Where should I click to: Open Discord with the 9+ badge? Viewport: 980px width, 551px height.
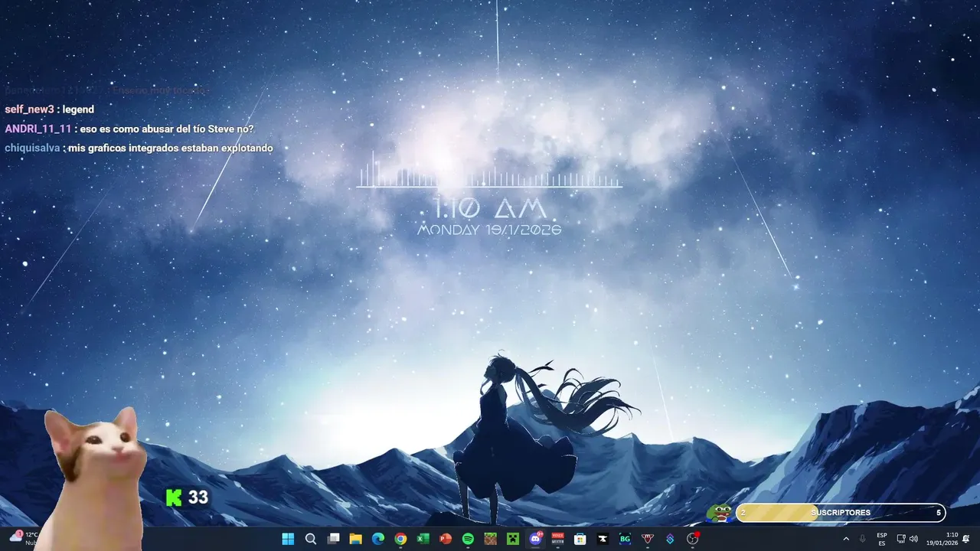coord(535,539)
